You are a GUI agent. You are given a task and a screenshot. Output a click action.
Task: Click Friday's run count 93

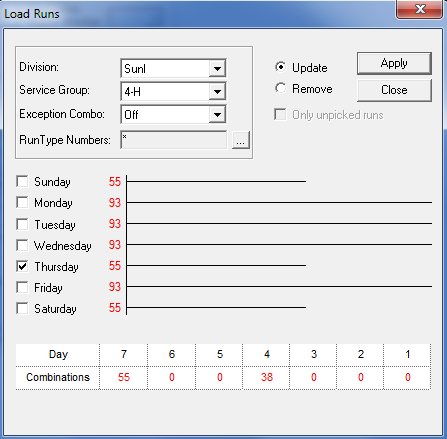[x=114, y=287]
